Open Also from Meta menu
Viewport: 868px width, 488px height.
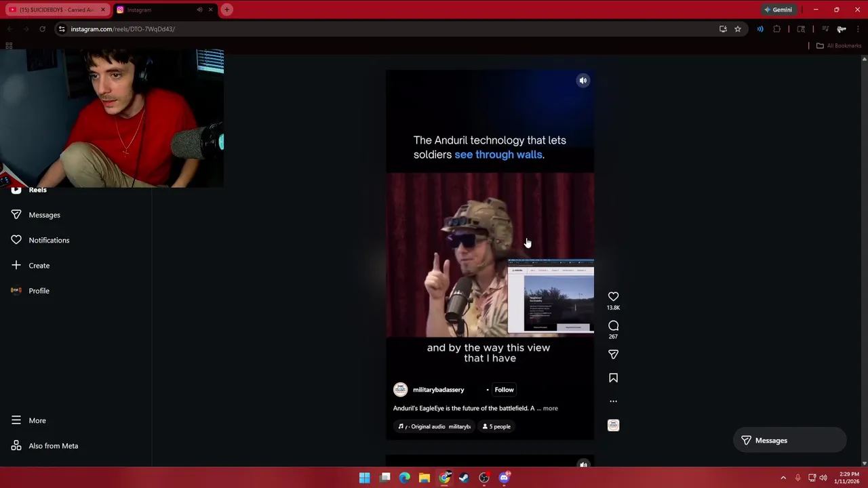pos(53,446)
